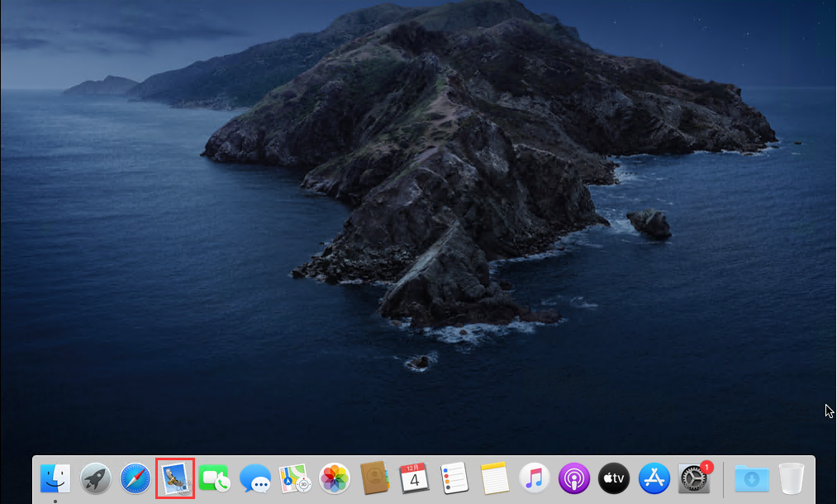Open System Preferences with red badge
837x504 pixels.
[693, 478]
